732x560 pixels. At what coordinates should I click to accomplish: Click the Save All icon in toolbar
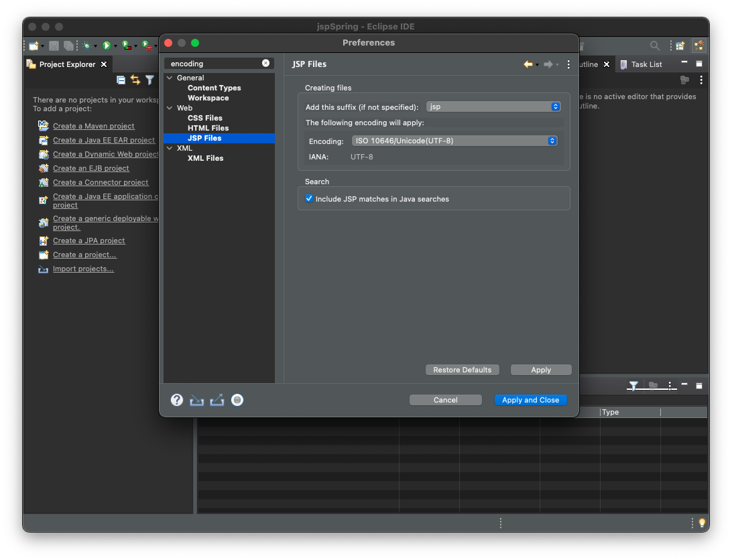(x=68, y=46)
